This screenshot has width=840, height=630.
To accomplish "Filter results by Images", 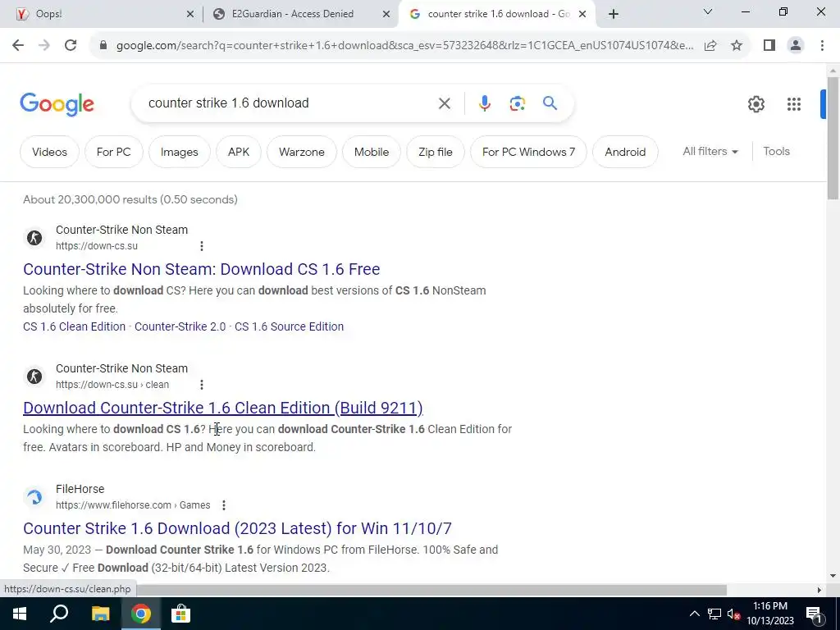I will (x=179, y=152).
